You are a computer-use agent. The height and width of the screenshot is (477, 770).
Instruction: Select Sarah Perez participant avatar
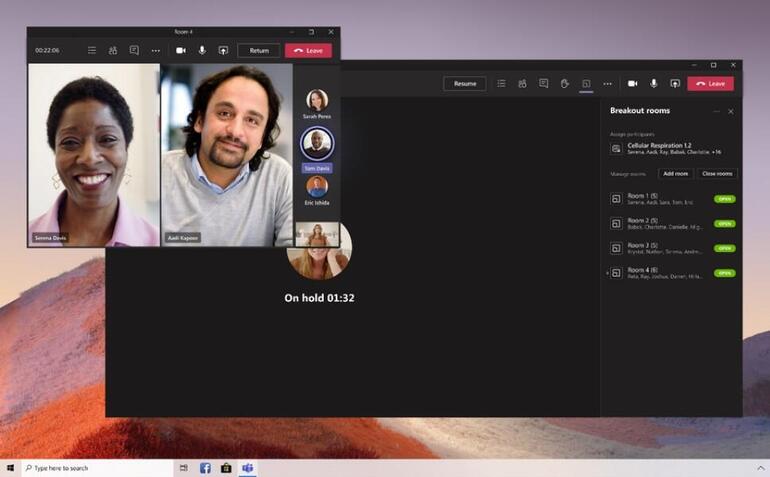click(x=317, y=100)
